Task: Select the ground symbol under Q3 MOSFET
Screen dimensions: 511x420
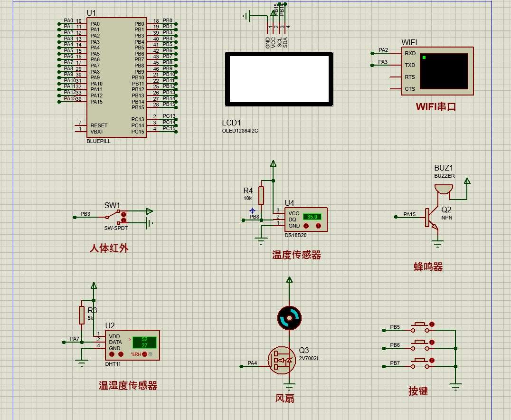Action: click(289, 387)
